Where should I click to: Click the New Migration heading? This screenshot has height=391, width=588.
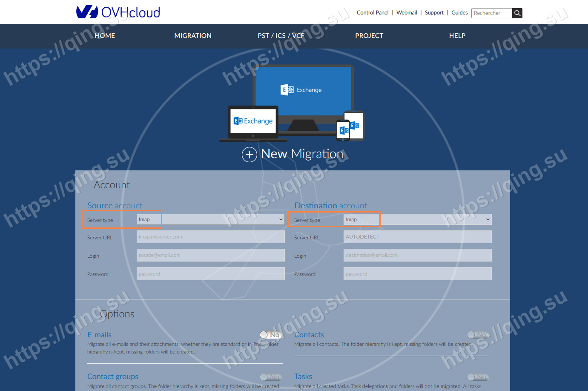(x=302, y=154)
